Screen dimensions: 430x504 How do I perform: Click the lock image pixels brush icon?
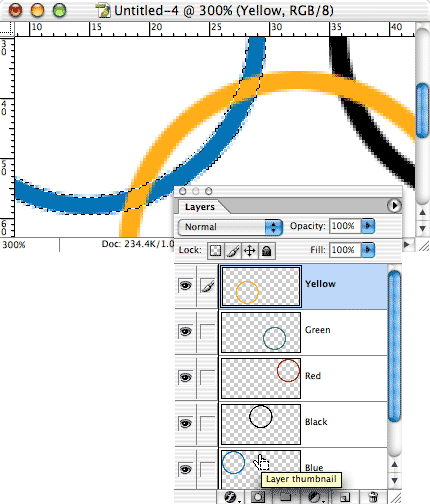coord(233,251)
